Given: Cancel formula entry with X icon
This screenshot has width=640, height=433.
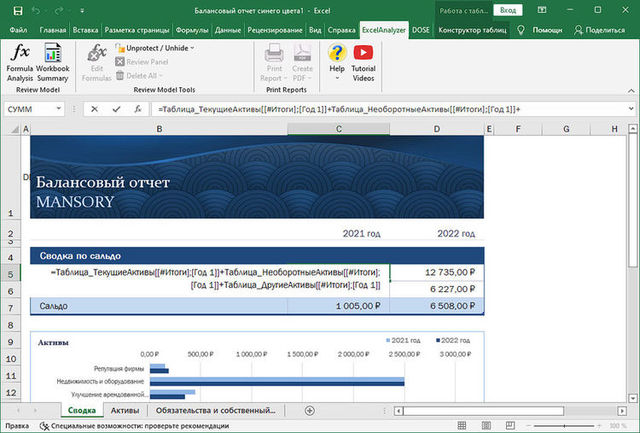Looking at the screenshot, I should [94, 108].
